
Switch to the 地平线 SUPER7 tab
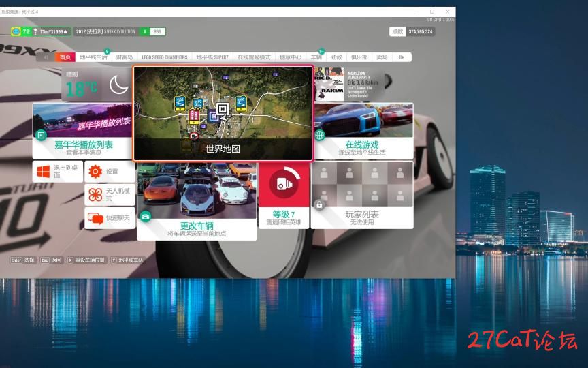coord(212,57)
